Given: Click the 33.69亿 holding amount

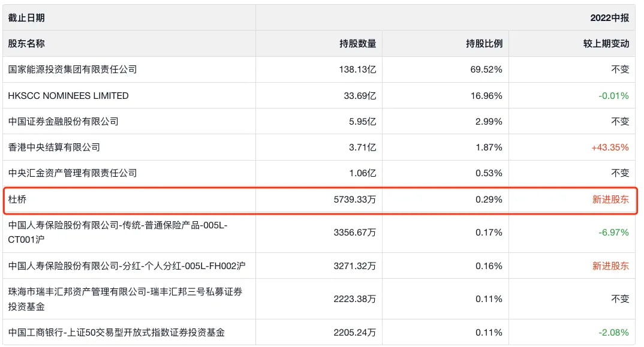Looking at the screenshot, I should point(360,96).
